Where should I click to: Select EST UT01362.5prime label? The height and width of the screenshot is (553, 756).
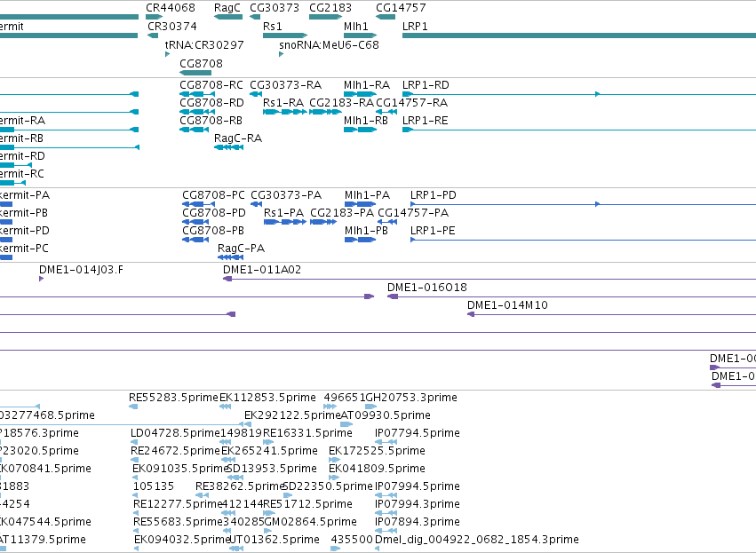[x=275, y=540]
